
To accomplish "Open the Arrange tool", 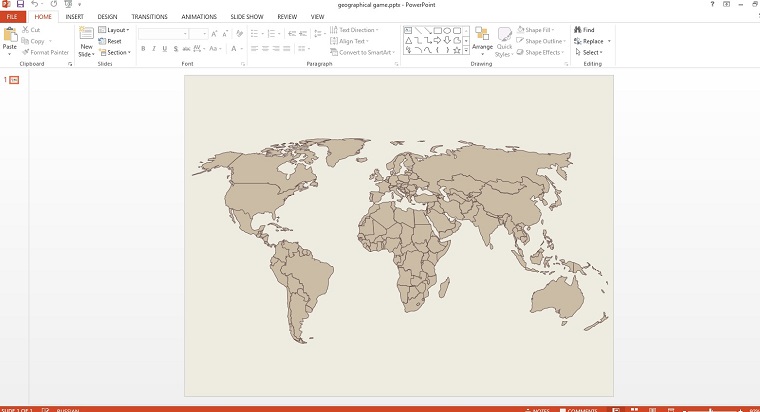I will click(482, 36).
